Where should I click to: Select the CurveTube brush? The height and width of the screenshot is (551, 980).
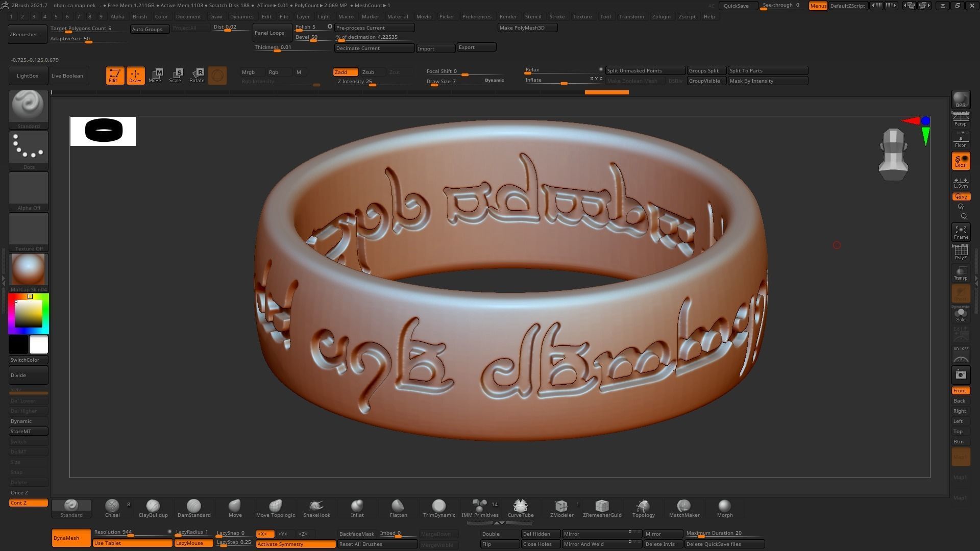(520, 508)
